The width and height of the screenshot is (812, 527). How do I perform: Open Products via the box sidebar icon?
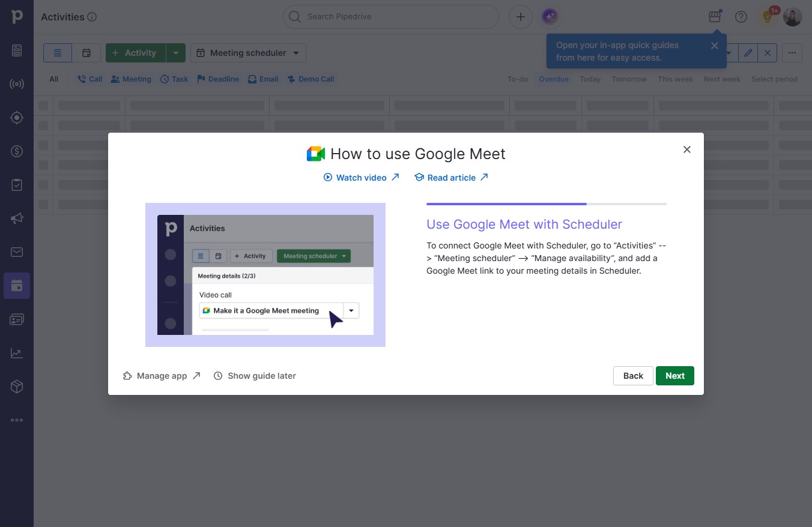click(x=17, y=387)
